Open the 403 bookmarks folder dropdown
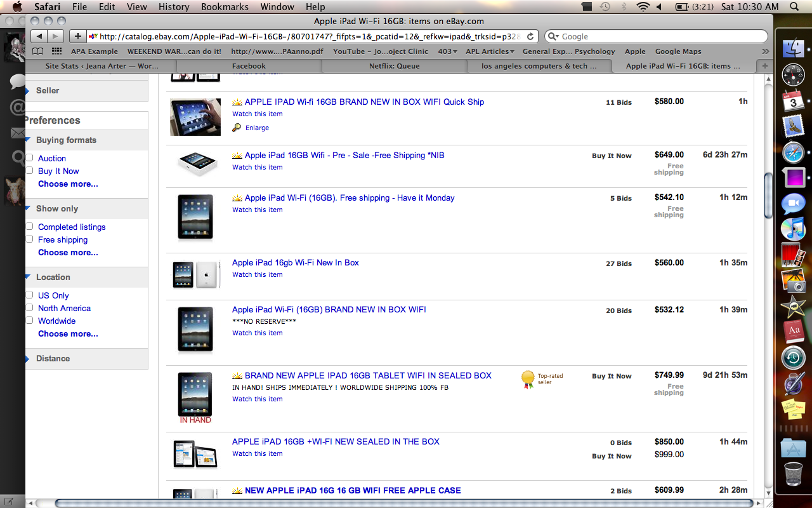 coord(447,51)
